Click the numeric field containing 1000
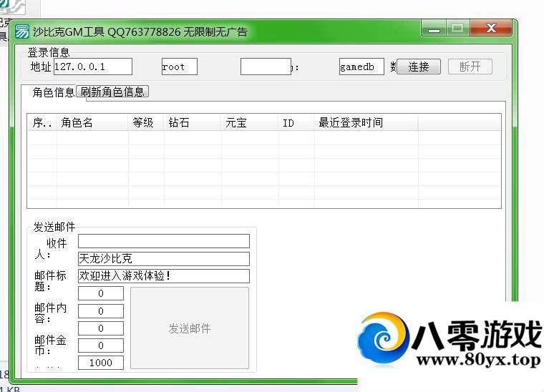The height and width of the screenshot is (392, 544). [101, 363]
